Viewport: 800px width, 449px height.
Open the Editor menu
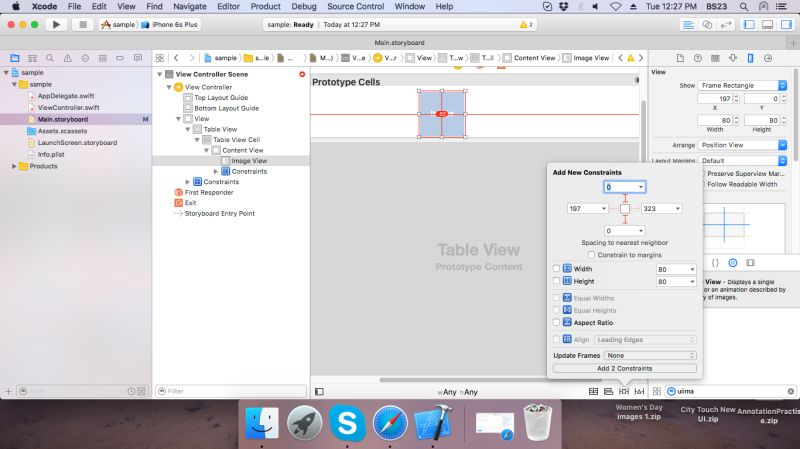click(x=229, y=7)
